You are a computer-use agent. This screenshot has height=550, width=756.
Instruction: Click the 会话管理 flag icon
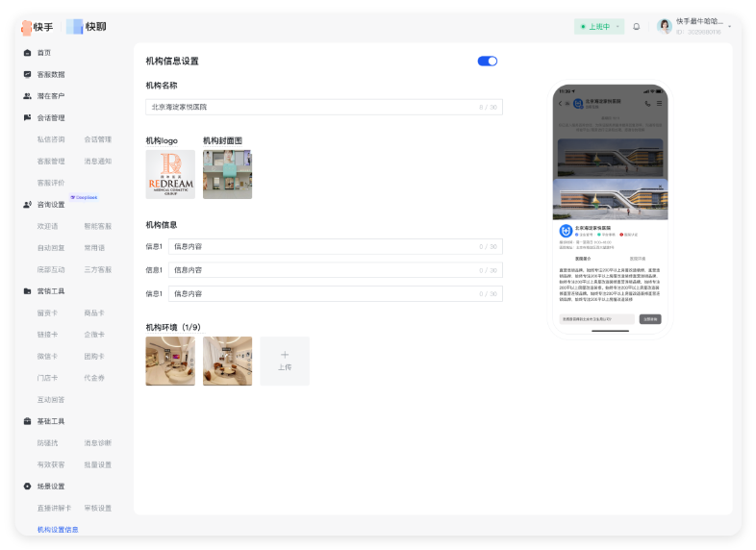tap(28, 117)
